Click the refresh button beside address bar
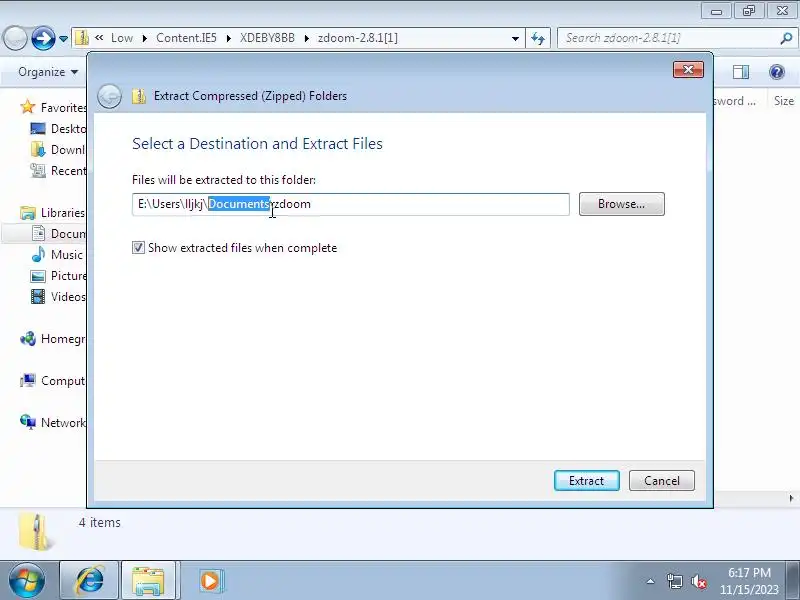800x600 pixels. point(538,38)
